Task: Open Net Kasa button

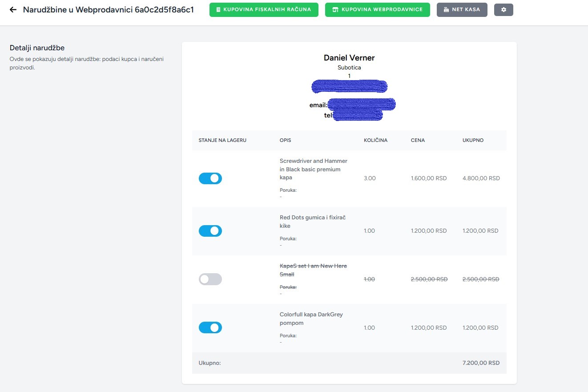Action: click(x=462, y=10)
